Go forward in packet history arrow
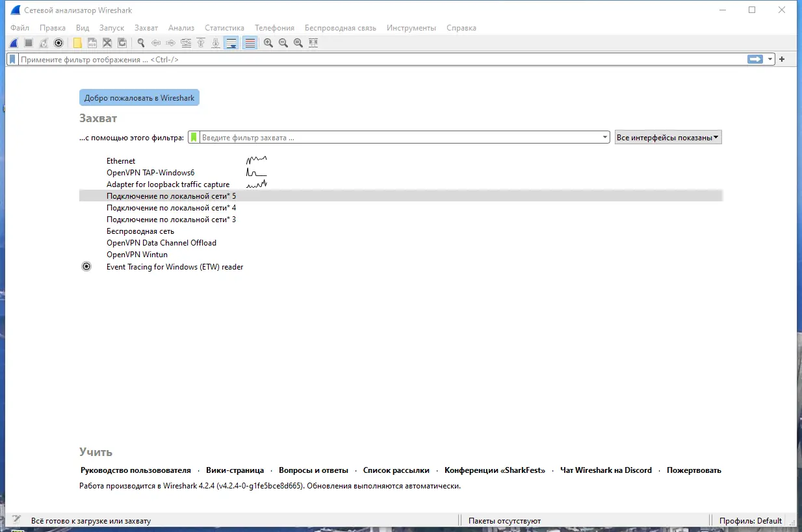 click(171, 43)
